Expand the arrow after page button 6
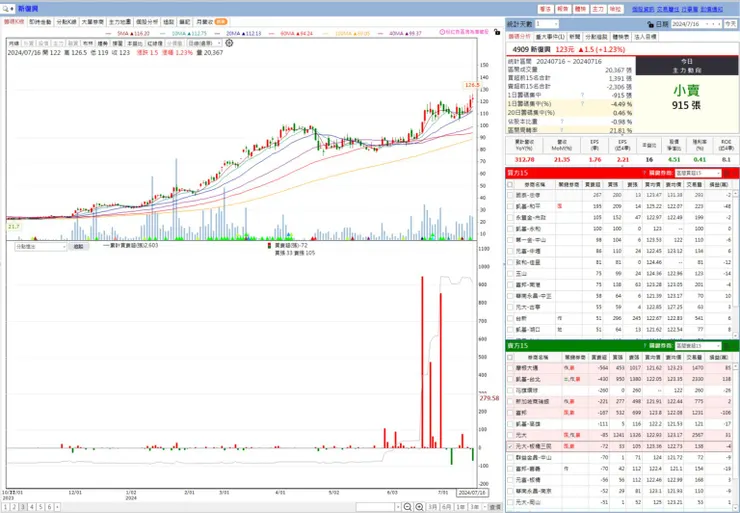Image resolution: width=740 pixels, height=513 pixels. coord(57,507)
